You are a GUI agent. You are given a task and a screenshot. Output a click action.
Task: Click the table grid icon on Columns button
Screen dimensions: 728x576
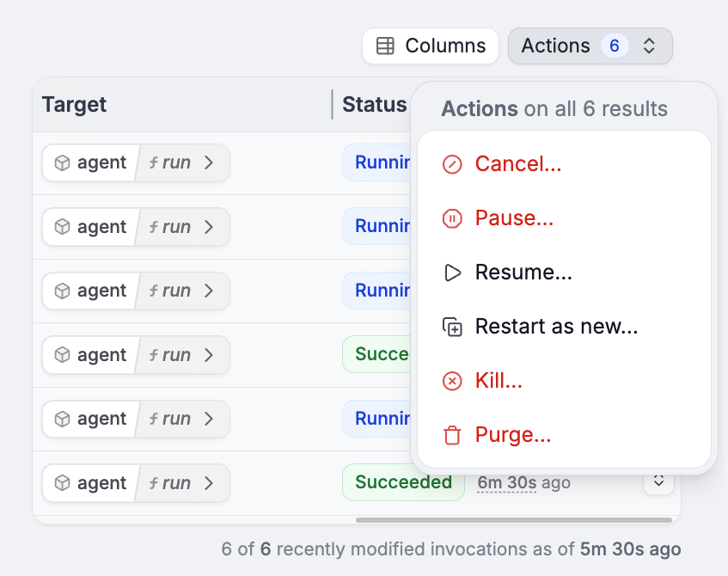click(x=386, y=46)
